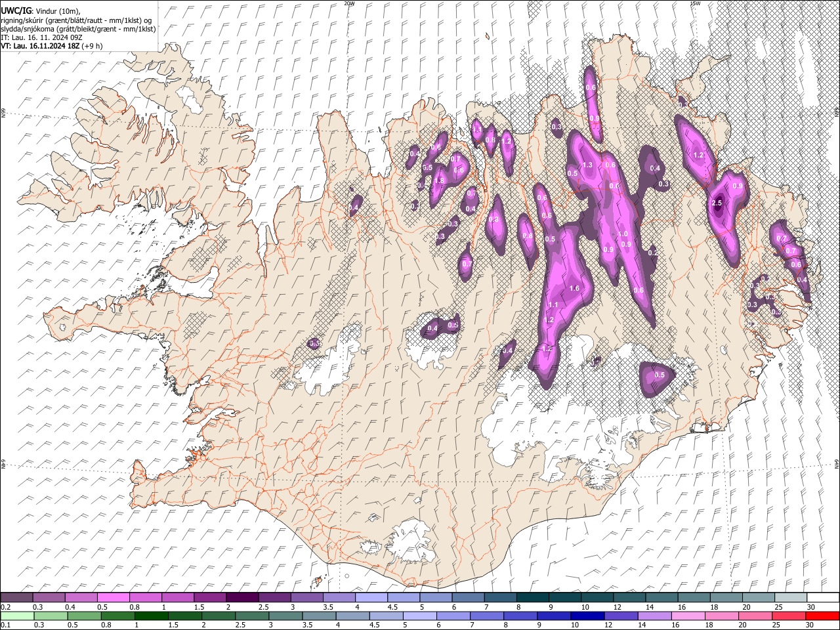Click the 15W longitude label
Image resolution: width=840 pixels, height=630 pixels.
pos(694,3)
